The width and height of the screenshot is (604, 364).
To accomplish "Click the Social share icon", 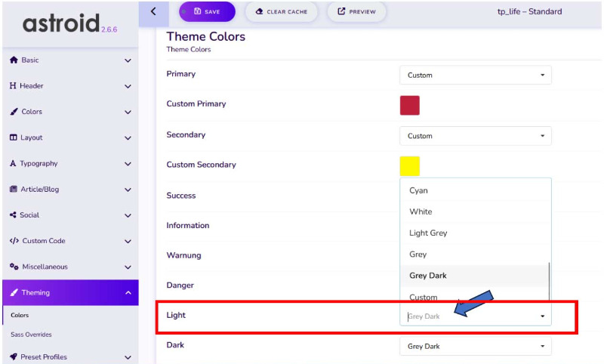I will [x=13, y=215].
